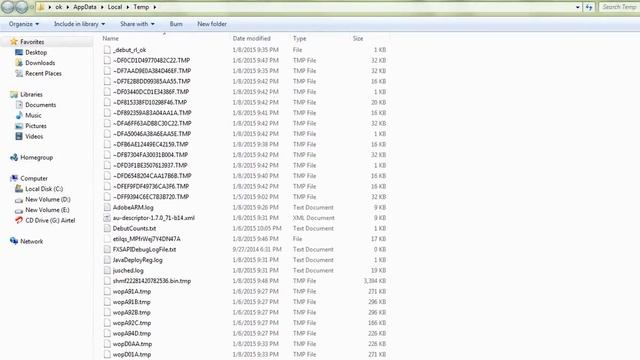Open the Videos library icon
This screenshot has width=640, height=360.
tap(19, 136)
